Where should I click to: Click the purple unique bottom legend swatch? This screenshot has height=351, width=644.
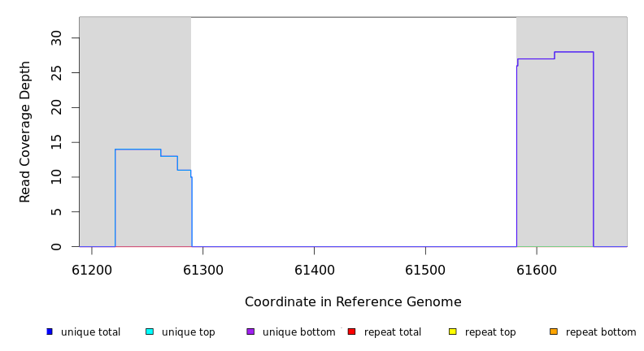pyautogui.click(x=250, y=331)
